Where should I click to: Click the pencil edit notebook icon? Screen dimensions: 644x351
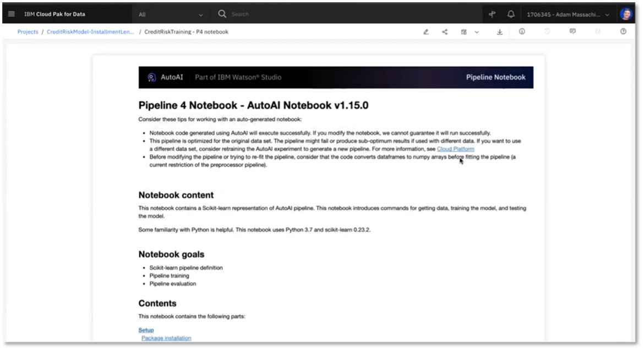click(425, 32)
